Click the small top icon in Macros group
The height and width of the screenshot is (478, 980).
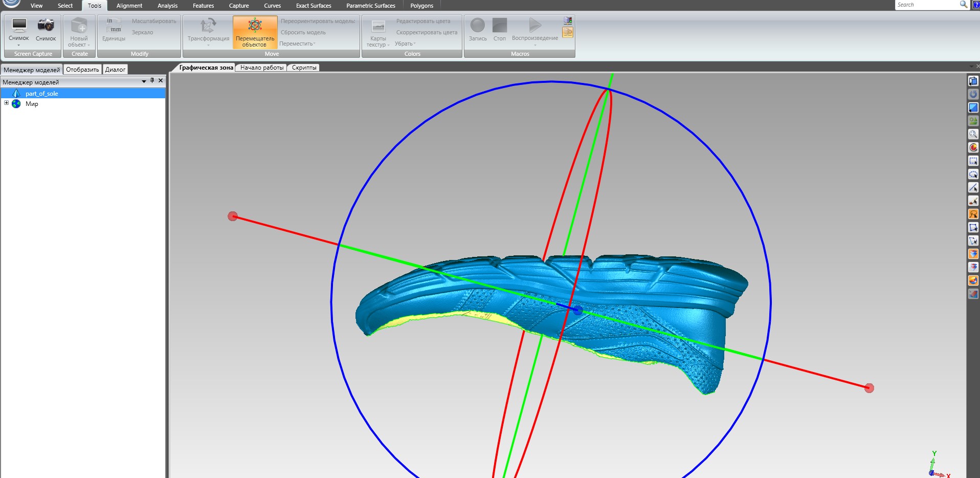pyautogui.click(x=568, y=20)
